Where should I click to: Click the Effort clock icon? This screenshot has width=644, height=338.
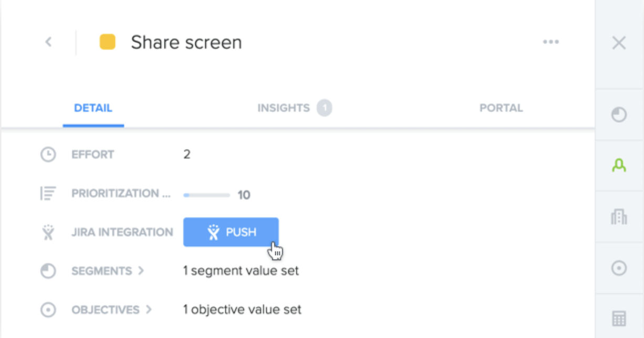[x=48, y=154]
